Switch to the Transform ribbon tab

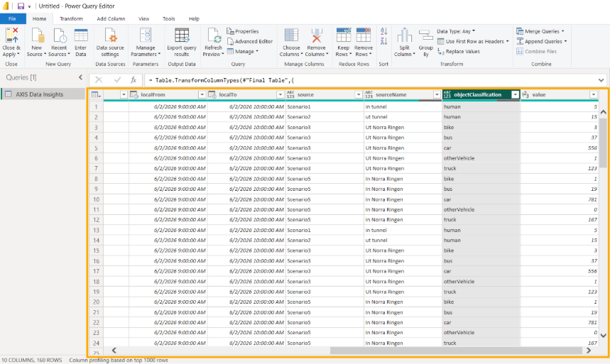(71, 18)
